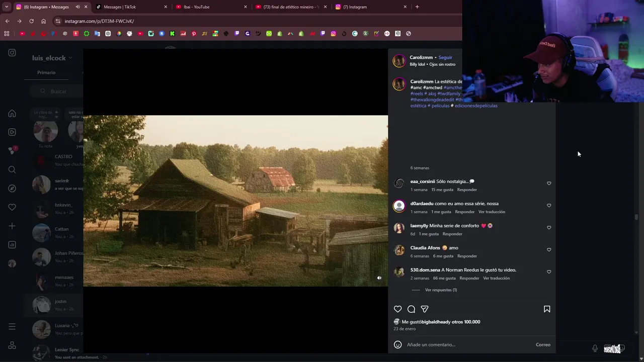Open emoji picker in comment box

[x=398, y=344]
